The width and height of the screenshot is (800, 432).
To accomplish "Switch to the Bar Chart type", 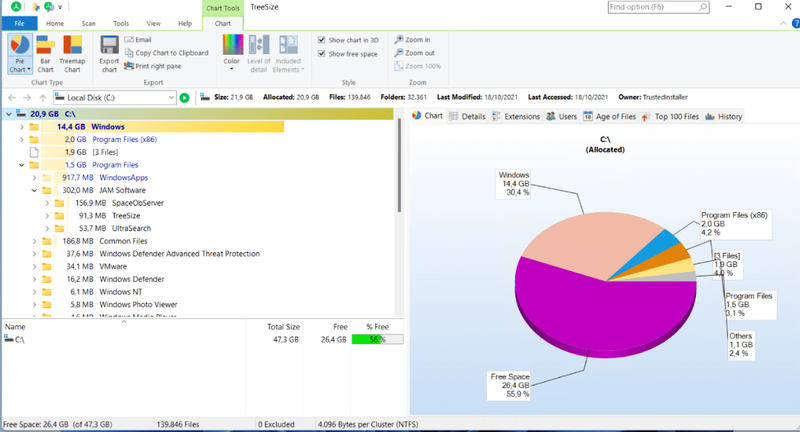I will 45,54.
